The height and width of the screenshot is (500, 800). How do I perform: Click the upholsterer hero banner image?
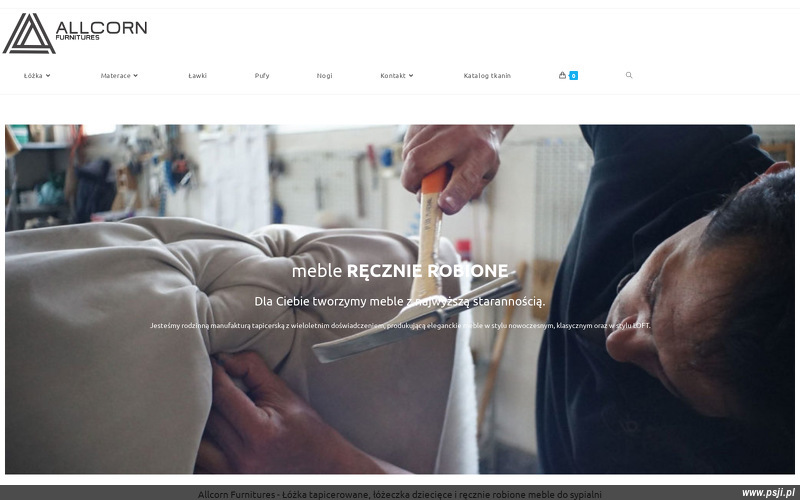[x=400, y=299]
